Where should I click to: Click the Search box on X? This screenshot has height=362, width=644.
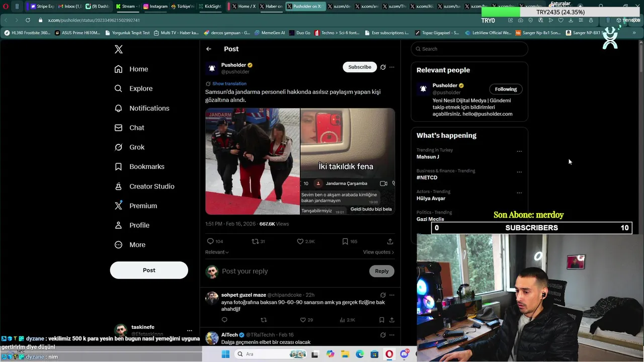tap(469, 49)
